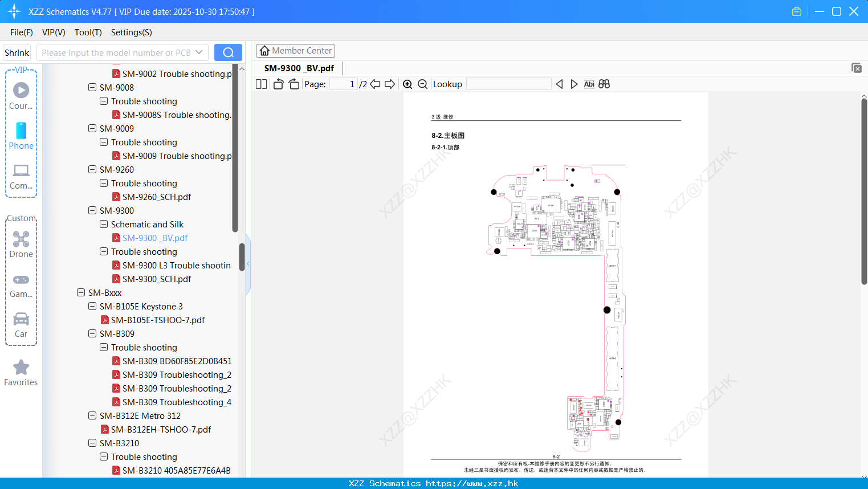Open model number dropdown arrow
The image size is (868, 489).
[x=199, y=52]
